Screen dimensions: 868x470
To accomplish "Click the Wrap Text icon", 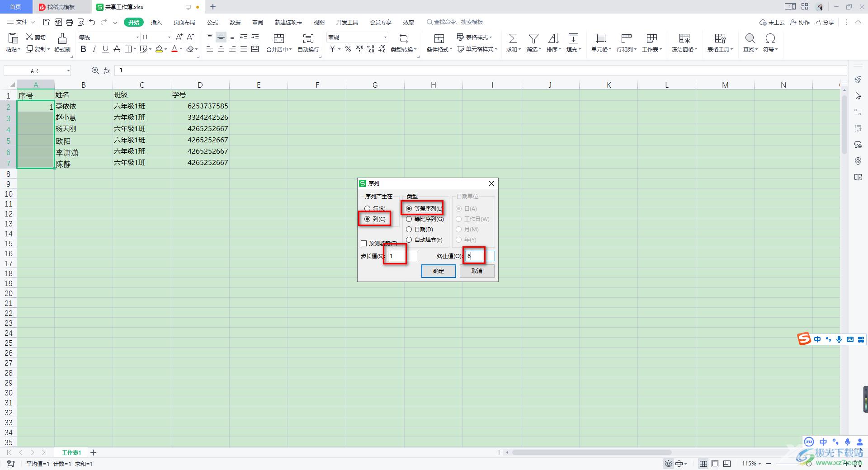I will [x=308, y=38].
